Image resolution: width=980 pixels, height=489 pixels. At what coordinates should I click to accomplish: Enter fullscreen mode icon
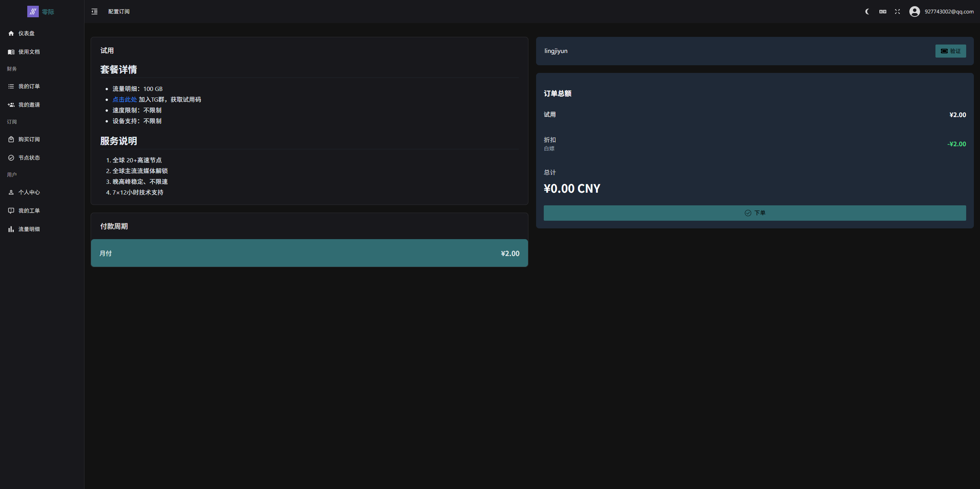897,12
